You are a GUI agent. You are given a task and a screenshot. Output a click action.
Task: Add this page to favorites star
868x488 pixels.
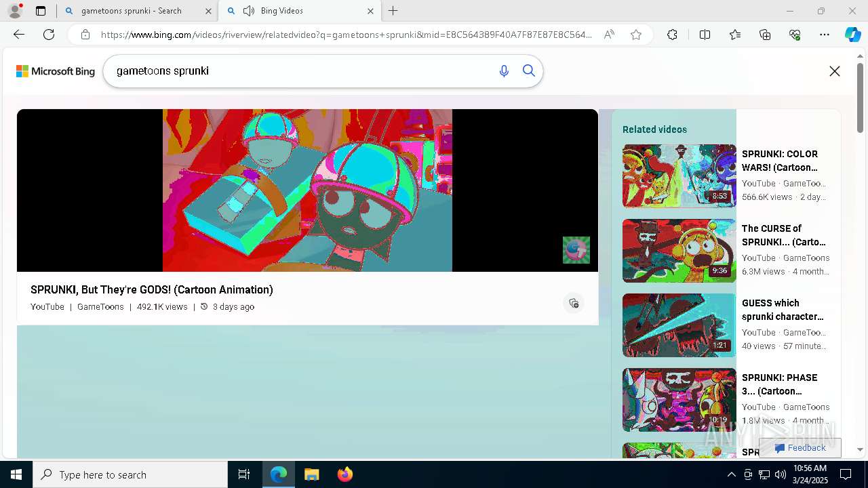636,35
